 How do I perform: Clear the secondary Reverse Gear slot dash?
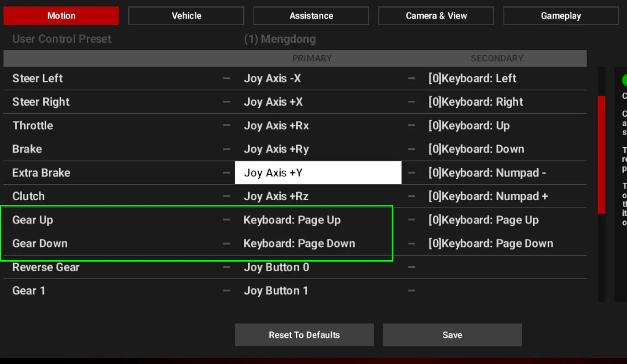click(x=411, y=267)
